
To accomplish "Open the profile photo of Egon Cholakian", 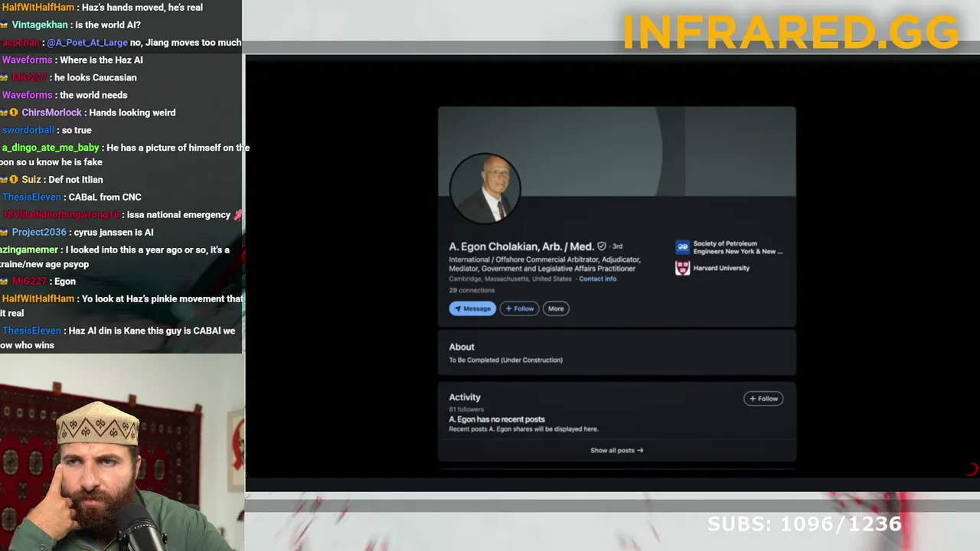I will click(485, 187).
